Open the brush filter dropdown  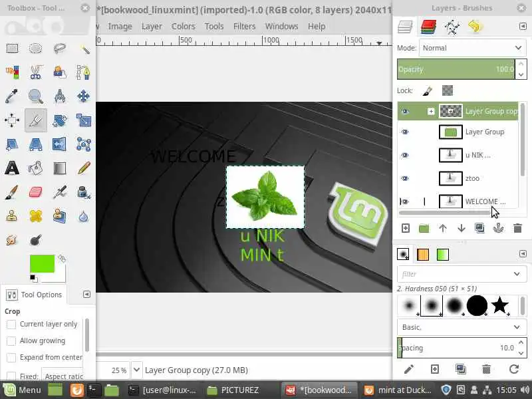click(x=517, y=274)
